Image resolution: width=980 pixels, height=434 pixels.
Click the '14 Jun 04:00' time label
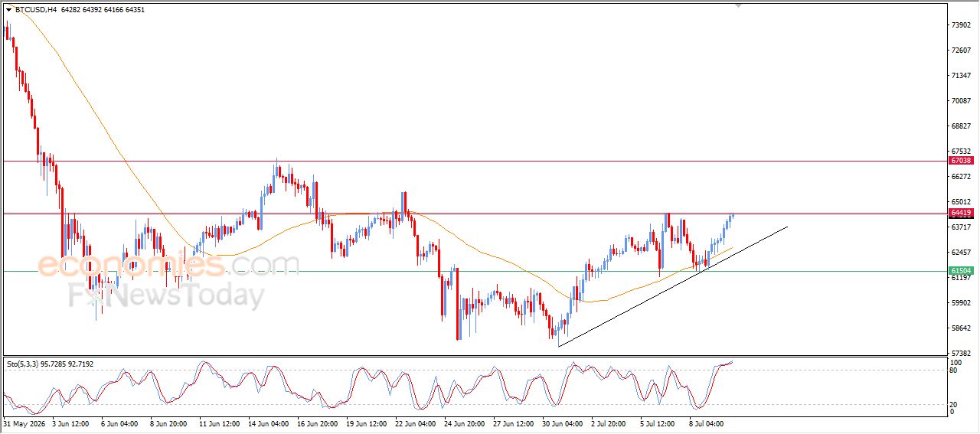click(267, 423)
